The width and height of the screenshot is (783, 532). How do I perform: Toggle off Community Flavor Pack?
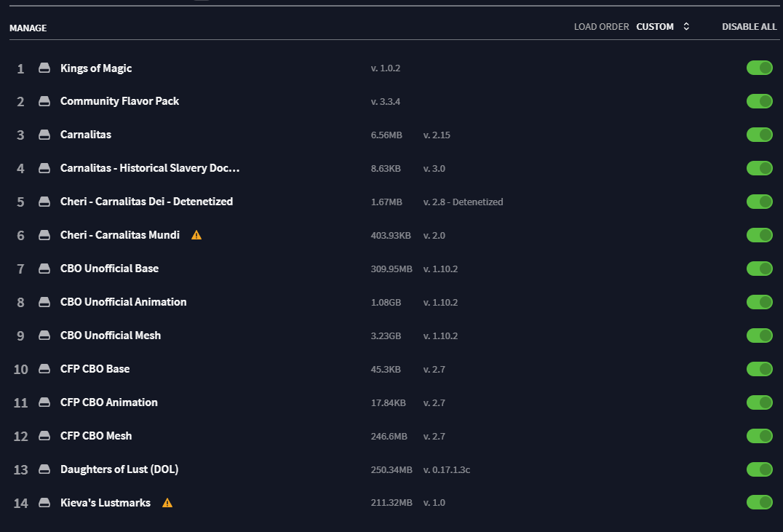[x=760, y=101]
